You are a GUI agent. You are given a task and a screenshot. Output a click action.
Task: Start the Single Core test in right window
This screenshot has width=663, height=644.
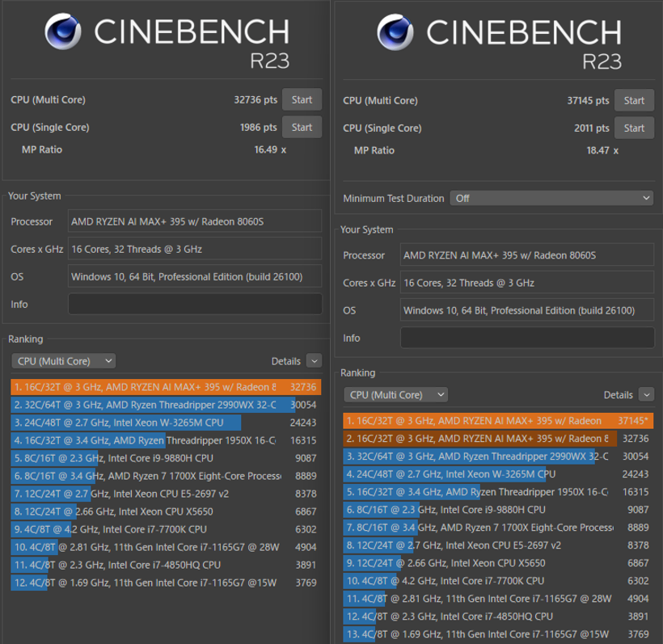[x=634, y=128]
